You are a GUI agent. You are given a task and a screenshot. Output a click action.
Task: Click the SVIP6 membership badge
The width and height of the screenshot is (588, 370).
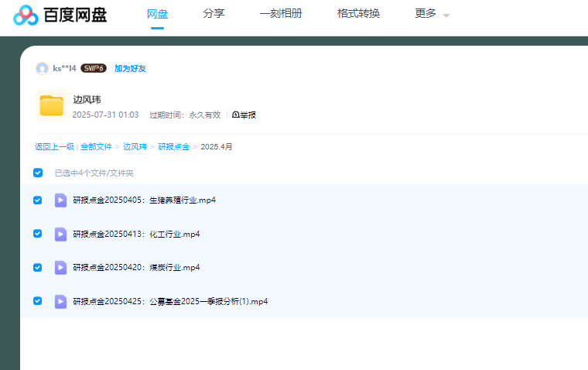94,68
